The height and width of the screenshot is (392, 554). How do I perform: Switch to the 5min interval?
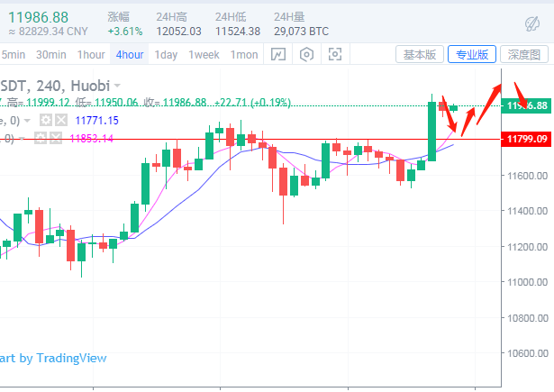[13, 55]
